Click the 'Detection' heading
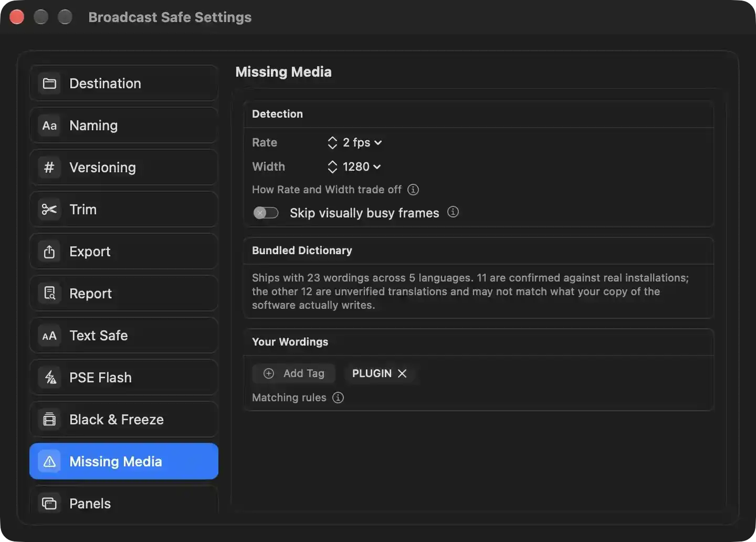The height and width of the screenshot is (542, 756). [277, 114]
